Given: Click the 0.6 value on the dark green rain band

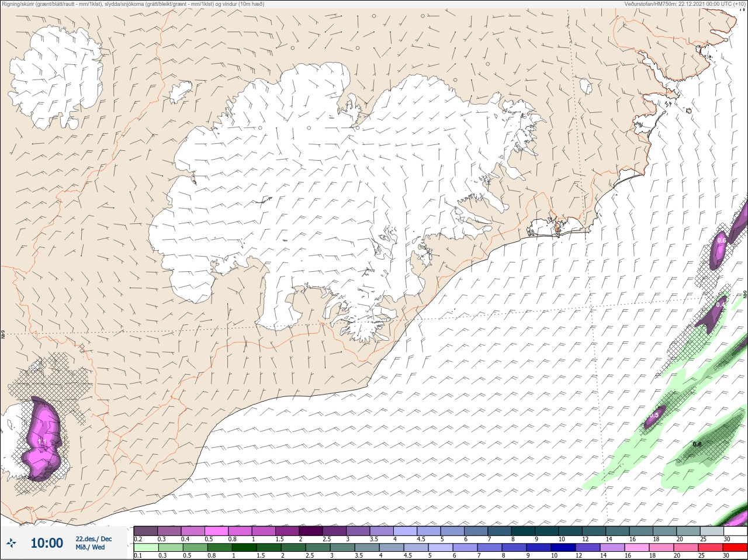Looking at the screenshot, I should [x=697, y=444].
